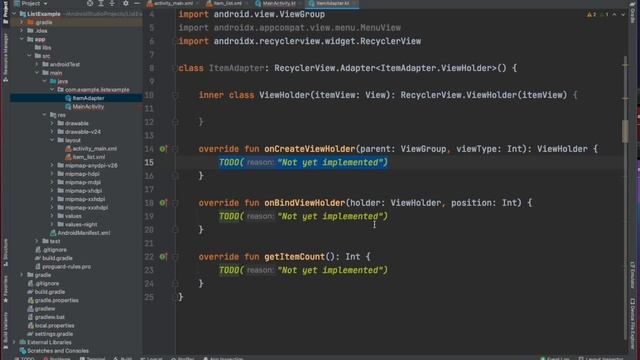The height and width of the screenshot is (360, 640).
Task: Select settings.gradle in project tree
Action: pos(49,334)
